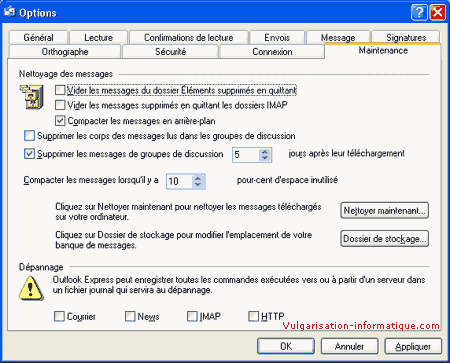Check Vider les messages supprimés des dossiers IMAP
The height and width of the screenshot is (363, 450).
pyautogui.click(x=60, y=105)
